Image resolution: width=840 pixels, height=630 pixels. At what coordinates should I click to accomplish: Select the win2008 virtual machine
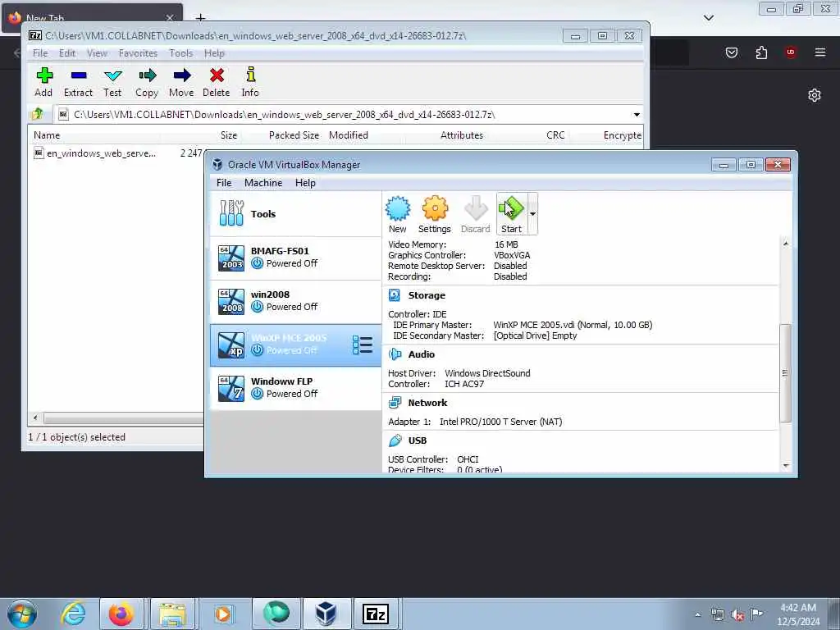[x=295, y=301]
